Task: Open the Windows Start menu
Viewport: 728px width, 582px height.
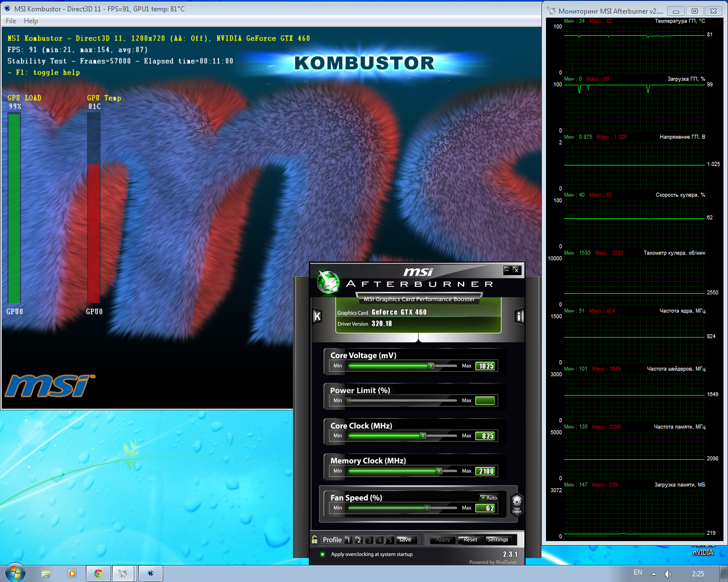Action: 15,573
